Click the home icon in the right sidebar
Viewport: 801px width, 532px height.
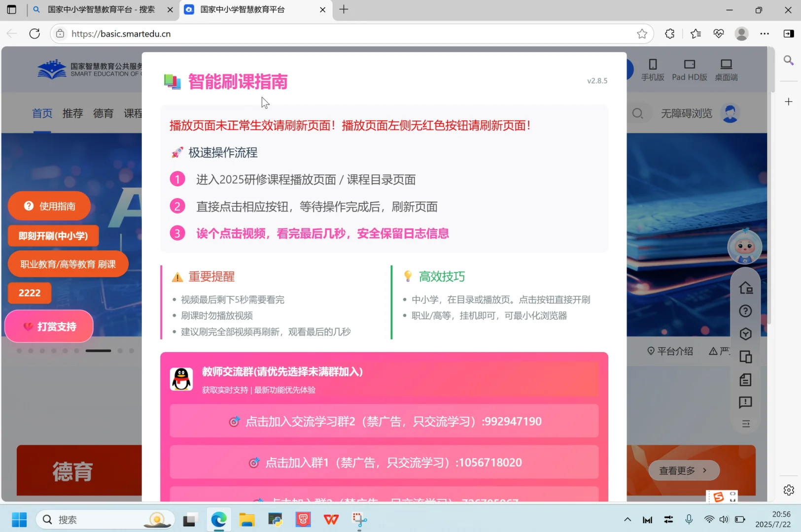pos(745,288)
